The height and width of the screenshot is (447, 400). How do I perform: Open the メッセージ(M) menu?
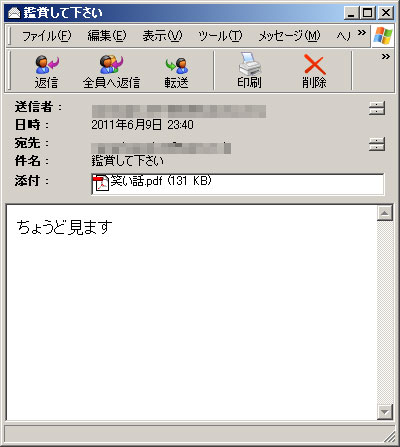tap(290, 36)
